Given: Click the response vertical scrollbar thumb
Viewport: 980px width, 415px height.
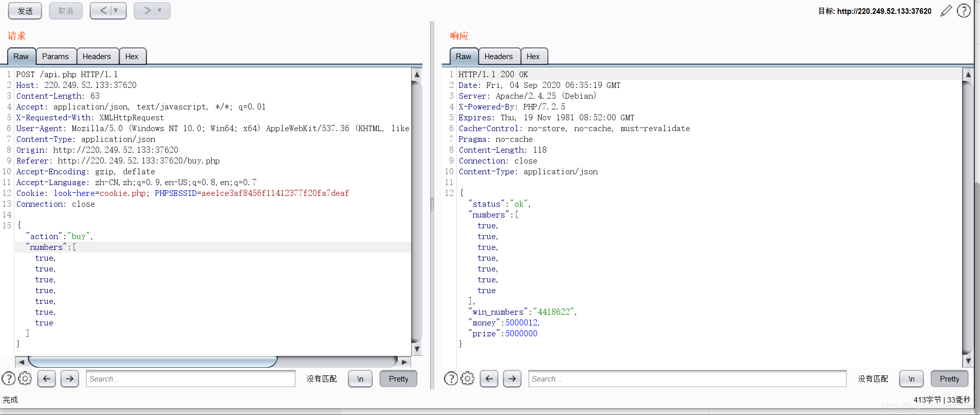Looking at the screenshot, I should tap(968, 218).
